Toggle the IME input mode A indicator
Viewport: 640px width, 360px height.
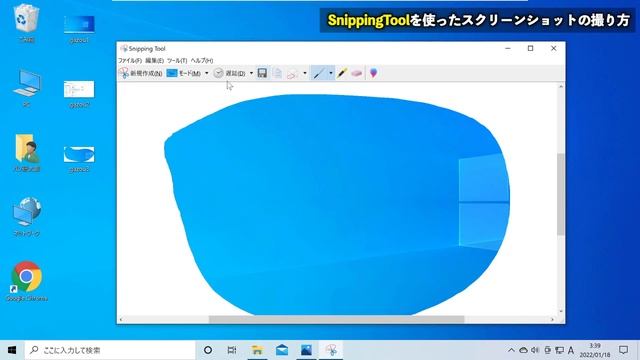pos(571,350)
